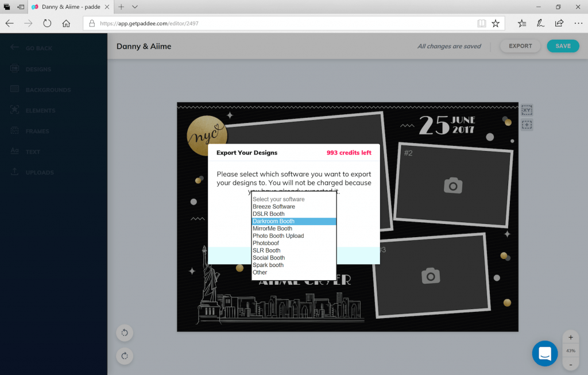Click the SAVE button
Viewport: 588px width, 375px height.
[x=563, y=46]
